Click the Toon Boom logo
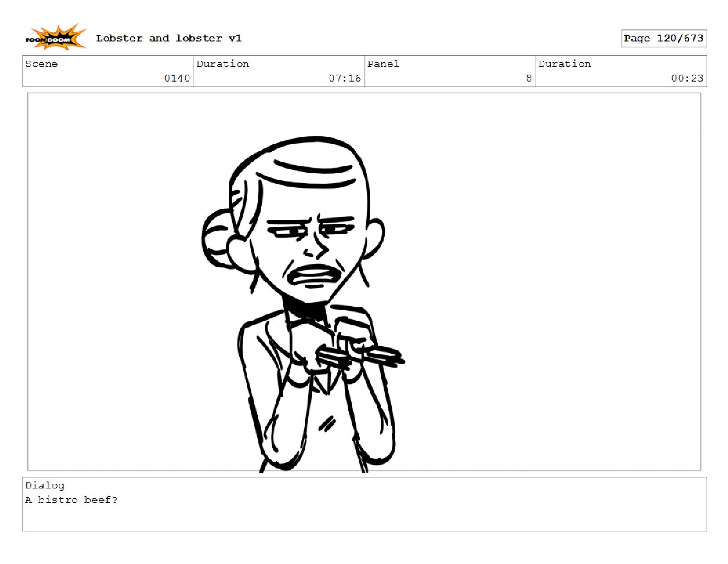Image resolution: width=728 pixels, height=564 pixels. coord(55,38)
